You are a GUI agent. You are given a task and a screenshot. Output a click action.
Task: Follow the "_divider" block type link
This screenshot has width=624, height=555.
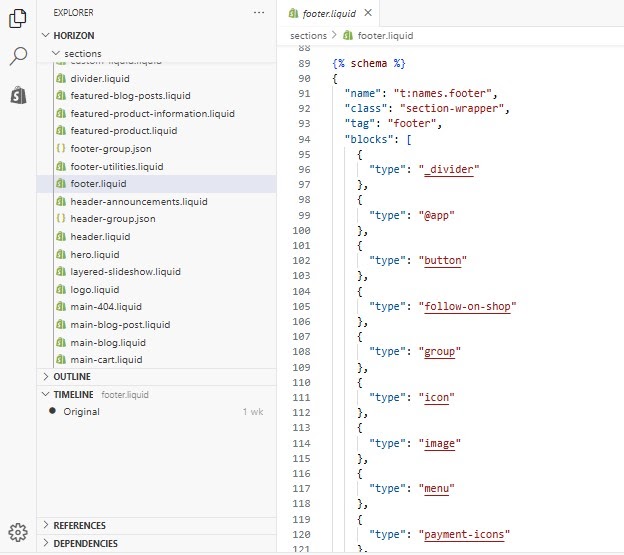point(449,169)
